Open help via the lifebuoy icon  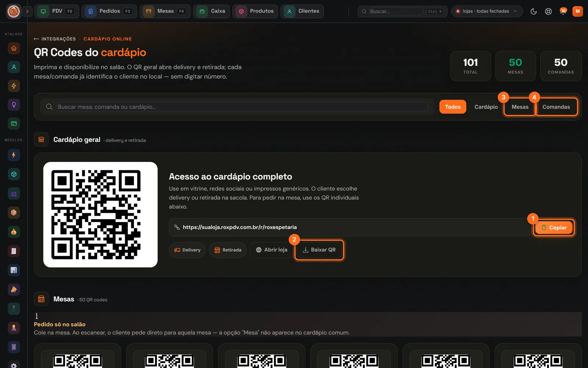coord(548,11)
